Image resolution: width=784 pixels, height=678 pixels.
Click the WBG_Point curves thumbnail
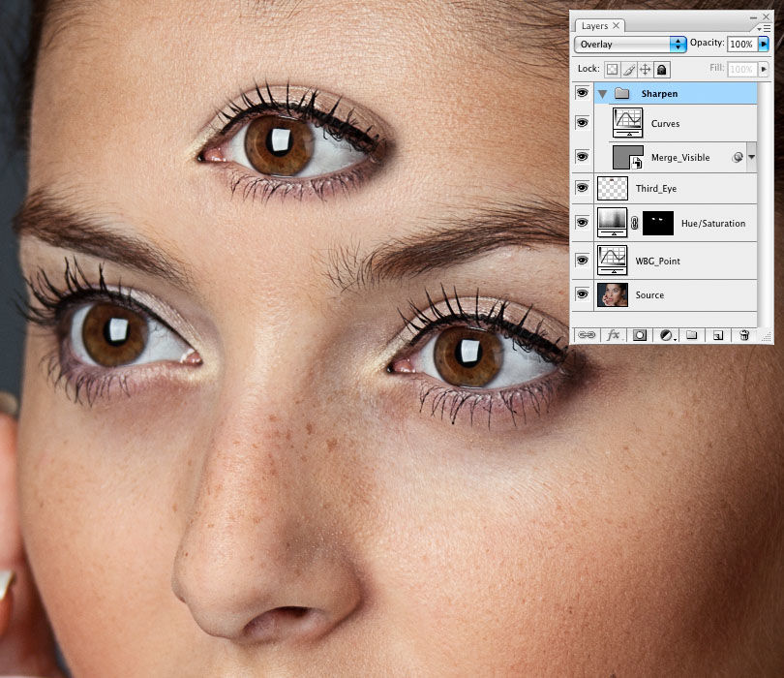pos(613,261)
